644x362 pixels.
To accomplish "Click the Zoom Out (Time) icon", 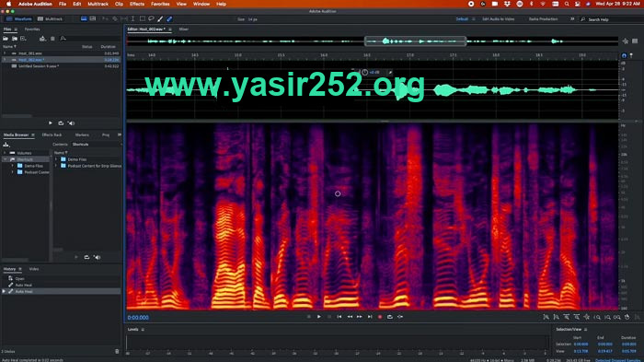I will coord(577,317).
